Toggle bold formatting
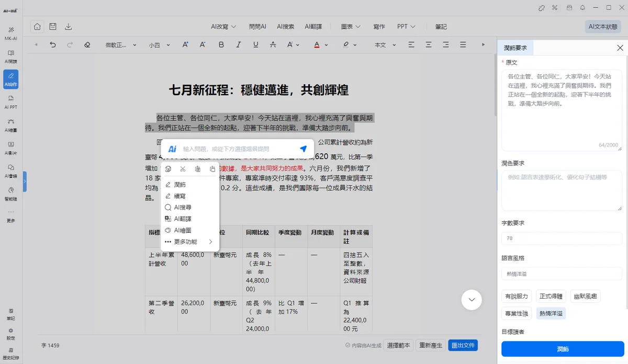This screenshot has height=364, width=628. [x=221, y=45]
